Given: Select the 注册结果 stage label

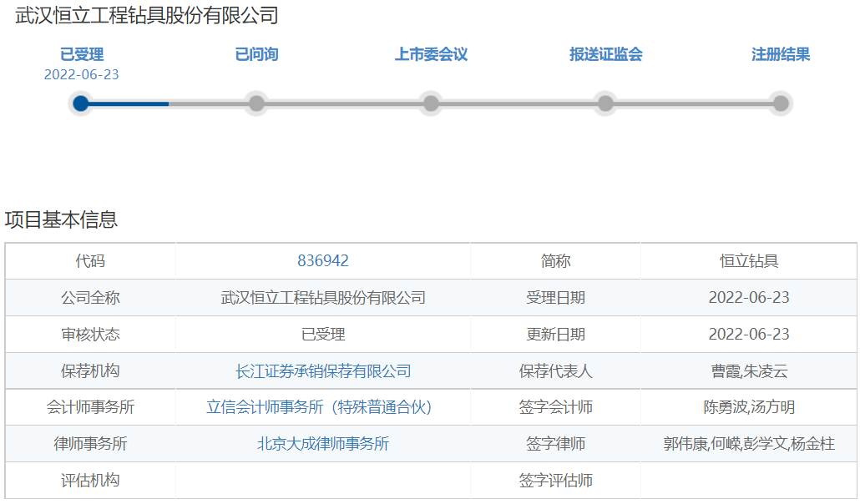Looking at the screenshot, I should tap(781, 54).
